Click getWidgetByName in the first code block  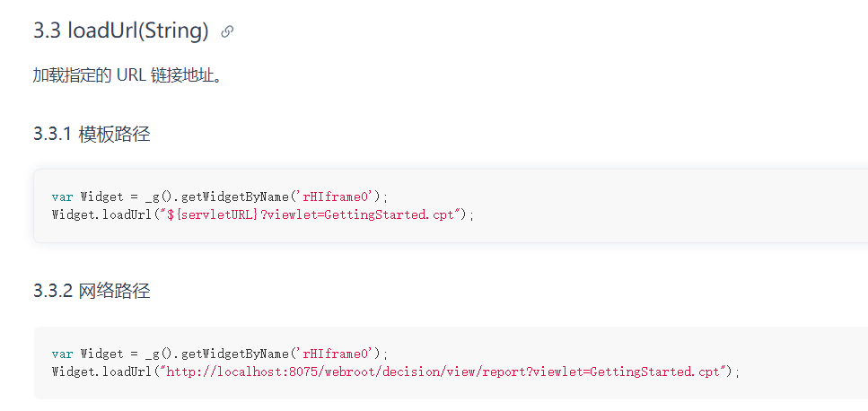232,197
